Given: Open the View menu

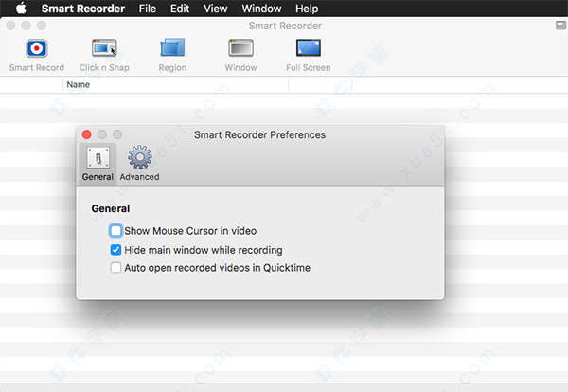Looking at the screenshot, I should pyautogui.click(x=216, y=9).
